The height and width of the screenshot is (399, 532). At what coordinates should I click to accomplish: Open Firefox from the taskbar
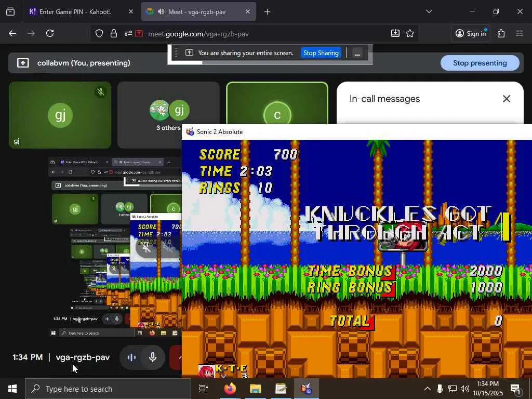[230, 389]
